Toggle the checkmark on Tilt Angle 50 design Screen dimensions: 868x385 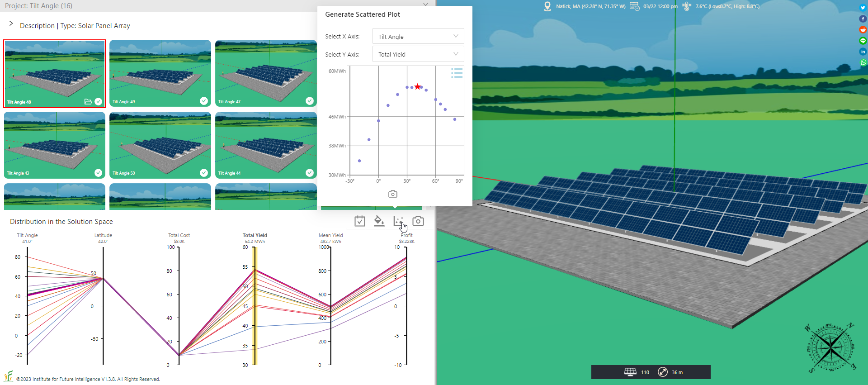coord(204,173)
